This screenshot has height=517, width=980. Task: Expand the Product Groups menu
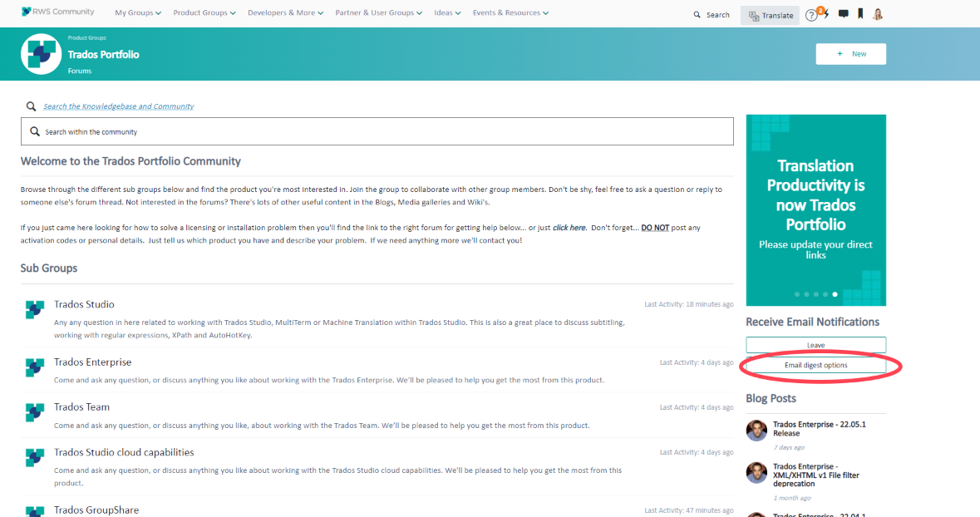[204, 12]
